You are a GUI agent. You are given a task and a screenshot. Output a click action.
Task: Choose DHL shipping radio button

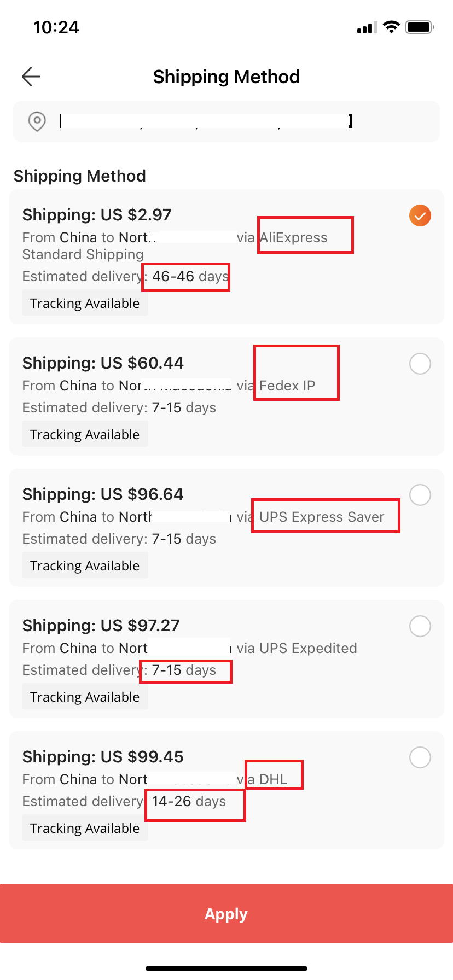coord(420,757)
